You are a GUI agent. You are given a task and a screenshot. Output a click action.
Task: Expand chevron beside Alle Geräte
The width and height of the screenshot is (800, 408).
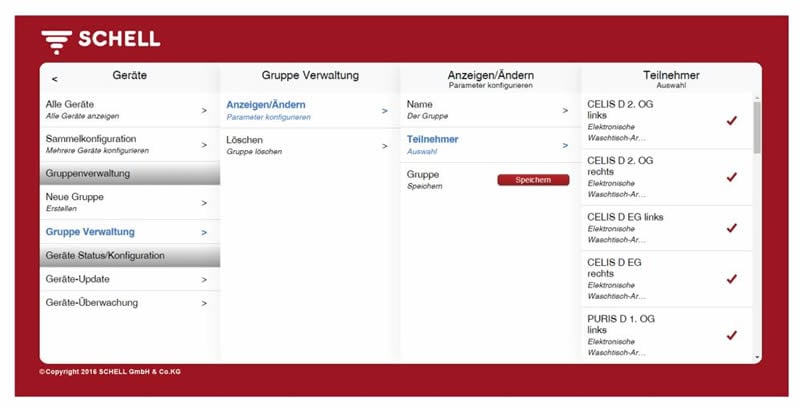click(204, 110)
